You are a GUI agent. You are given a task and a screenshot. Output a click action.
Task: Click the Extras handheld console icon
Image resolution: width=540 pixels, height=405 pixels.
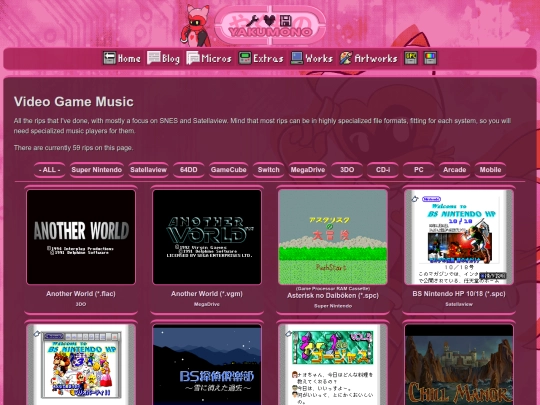245,58
